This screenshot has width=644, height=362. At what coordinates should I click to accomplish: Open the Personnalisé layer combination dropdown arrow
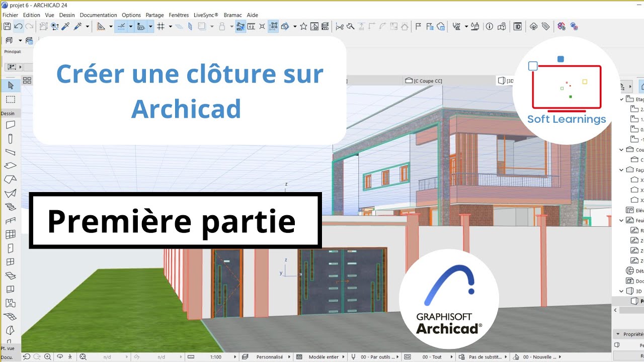(x=289, y=356)
